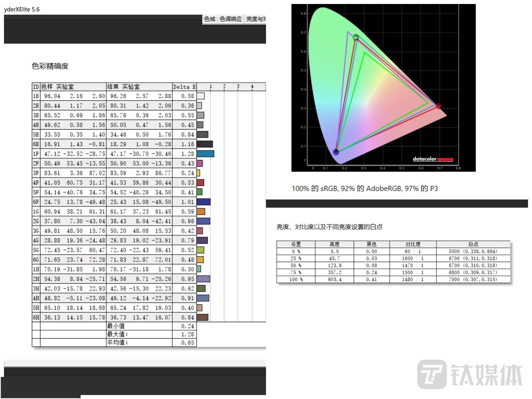Viewport: 532px width, 399px height.
Task: Switch to the 色域 tab
Action: [210, 19]
